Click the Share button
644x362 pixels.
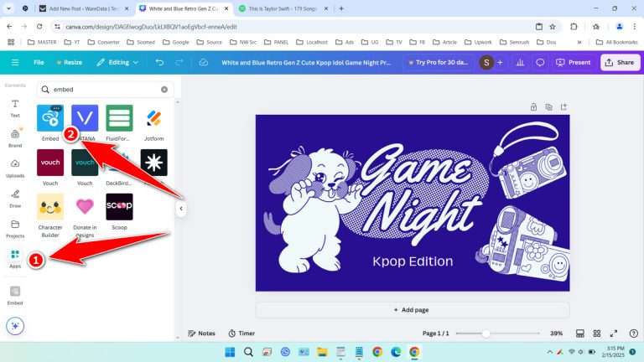tap(620, 62)
